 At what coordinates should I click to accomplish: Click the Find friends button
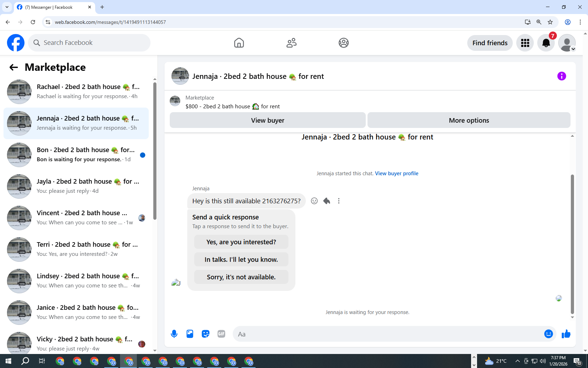[490, 43]
